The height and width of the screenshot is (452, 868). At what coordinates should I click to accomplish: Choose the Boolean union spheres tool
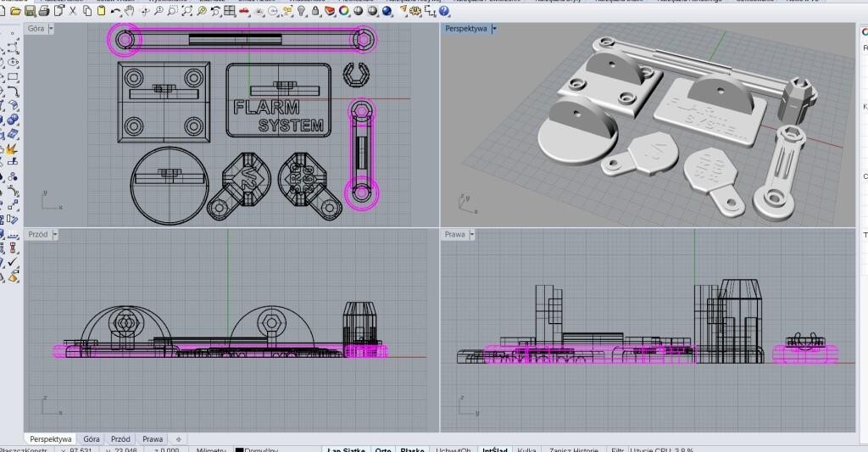(x=13, y=119)
